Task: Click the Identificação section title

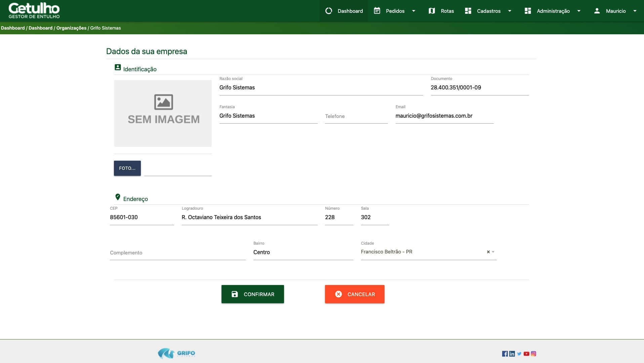Action: pos(140,69)
